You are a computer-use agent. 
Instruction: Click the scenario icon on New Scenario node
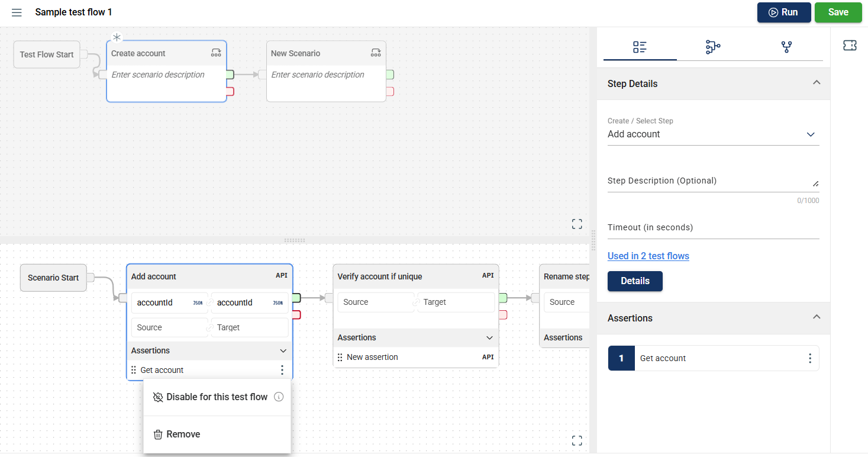click(x=376, y=53)
